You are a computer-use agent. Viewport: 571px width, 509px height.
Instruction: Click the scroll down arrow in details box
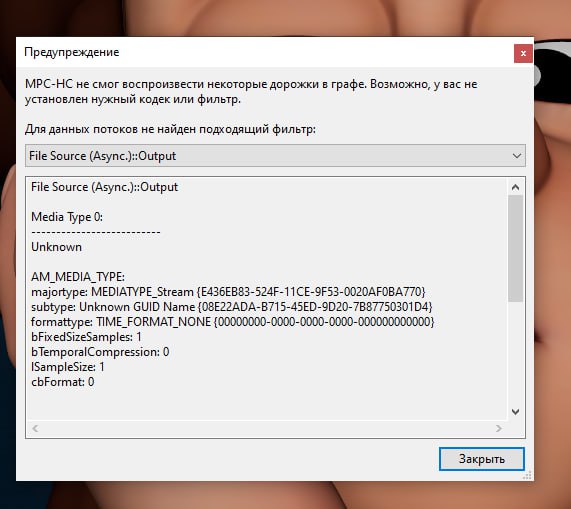tap(515, 412)
